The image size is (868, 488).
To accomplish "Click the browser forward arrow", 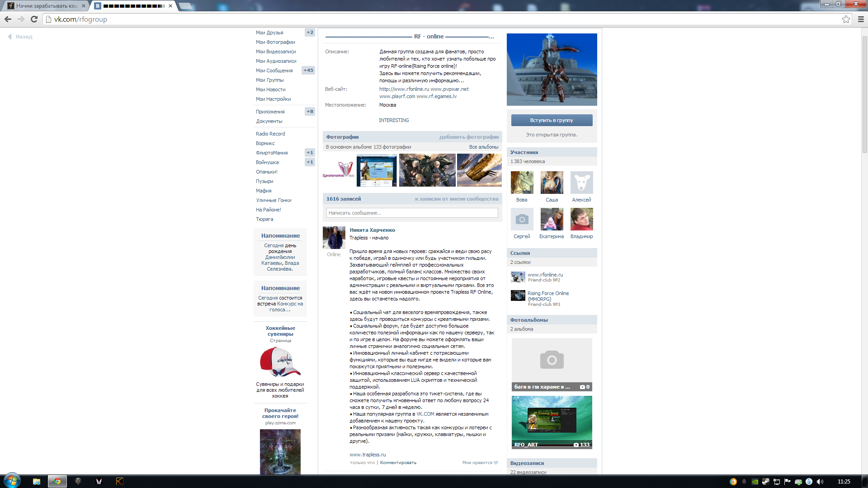I will (21, 19).
